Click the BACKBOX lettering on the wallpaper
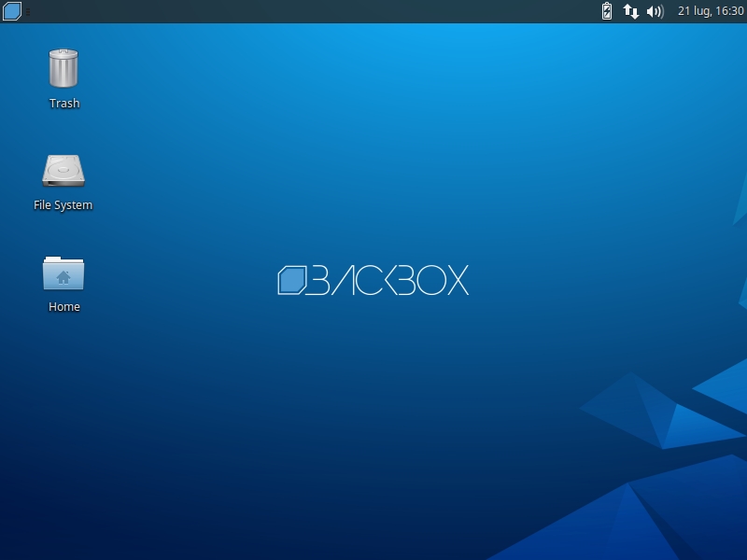This screenshot has width=747, height=560. pyautogui.click(x=388, y=280)
